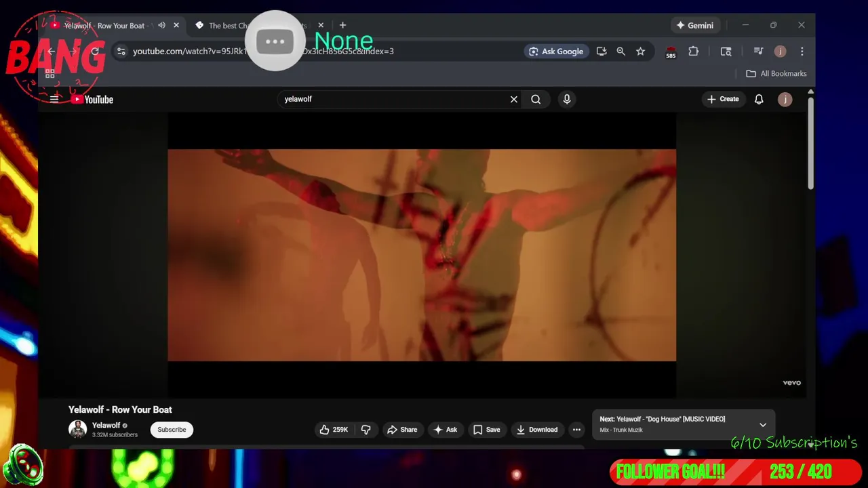Open the extension with 585 badge
This screenshot has width=868, height=488.
point(671,52)
